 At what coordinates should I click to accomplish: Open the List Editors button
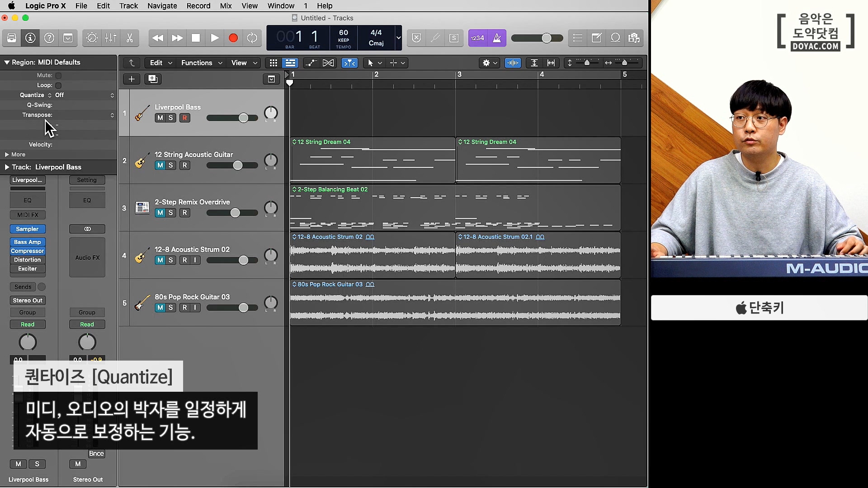tap(577, 38)
